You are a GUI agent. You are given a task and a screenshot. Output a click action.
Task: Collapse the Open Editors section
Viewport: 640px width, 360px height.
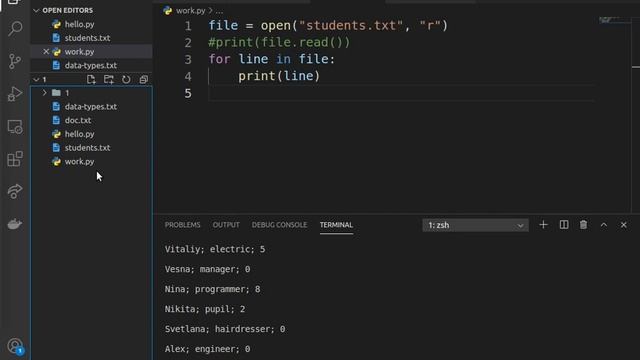(x=36, y=10)
